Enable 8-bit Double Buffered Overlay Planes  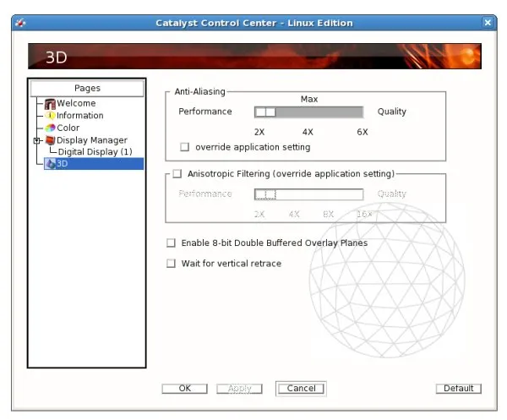coord(171,243)
